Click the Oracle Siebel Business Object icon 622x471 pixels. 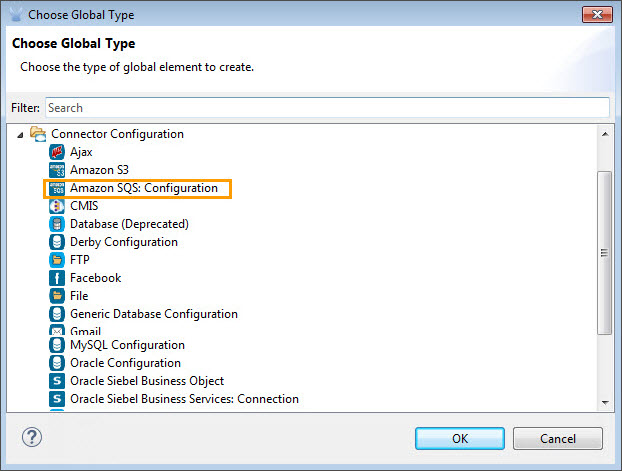click(57, 381)
